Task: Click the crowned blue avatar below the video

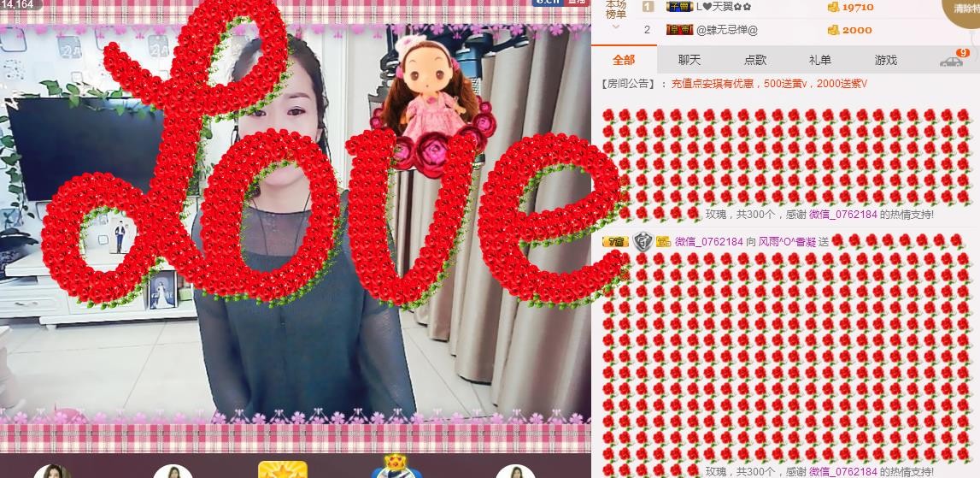Action: click(x=396, y=467)
